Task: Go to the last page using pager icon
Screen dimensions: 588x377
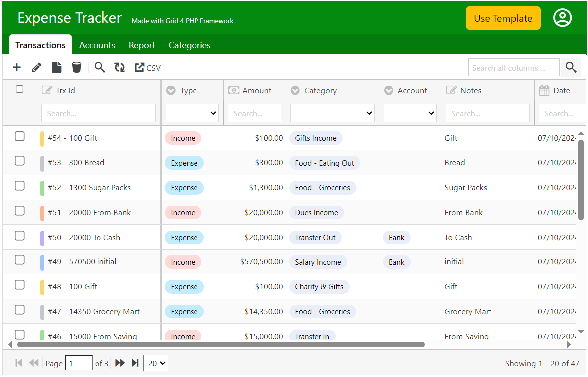Action: (135, 363)
